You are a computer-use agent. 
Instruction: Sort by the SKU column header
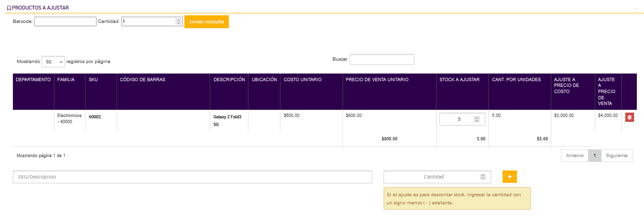click(93, 80)
